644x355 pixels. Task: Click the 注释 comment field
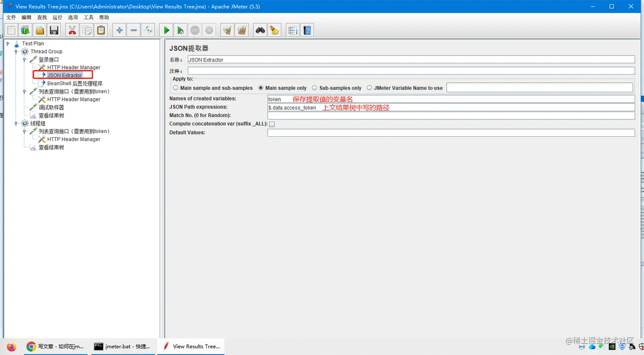pos(411,71)
